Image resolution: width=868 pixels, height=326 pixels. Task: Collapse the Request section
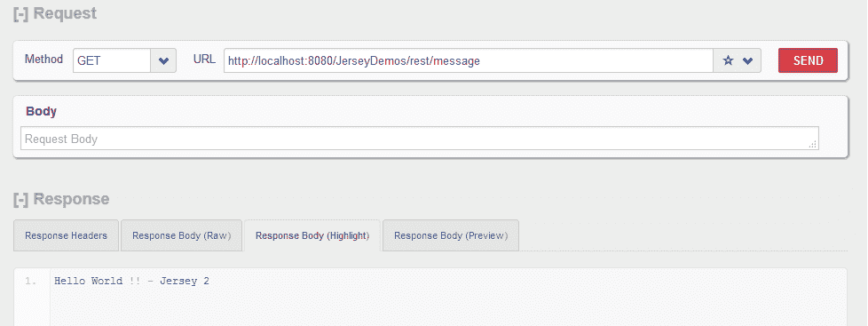[20, 14]
